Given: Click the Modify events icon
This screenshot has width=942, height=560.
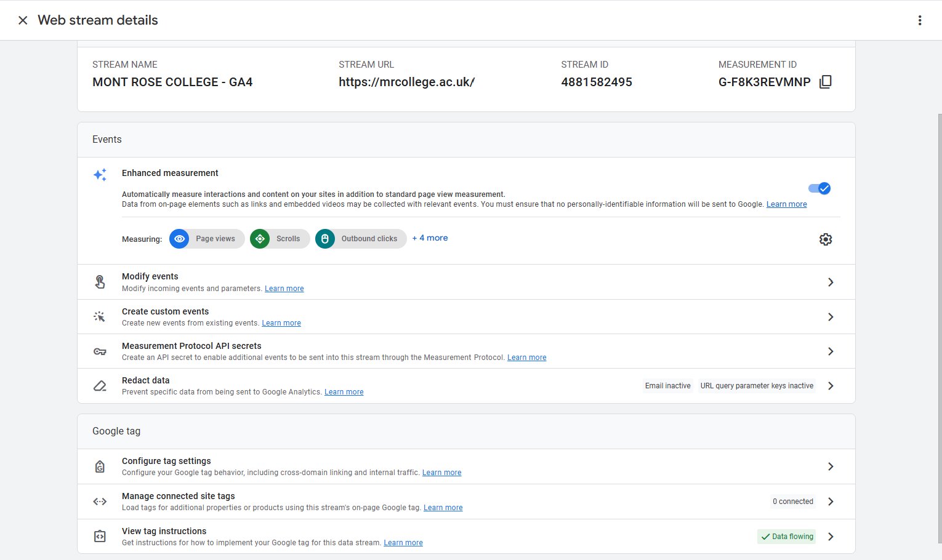Looking at the screenshot, I should coord(99,281).
